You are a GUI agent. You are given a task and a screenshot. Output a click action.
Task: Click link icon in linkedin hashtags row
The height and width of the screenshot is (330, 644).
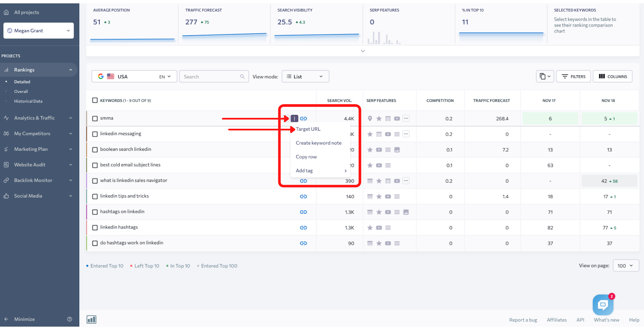(x=303, y=228)
